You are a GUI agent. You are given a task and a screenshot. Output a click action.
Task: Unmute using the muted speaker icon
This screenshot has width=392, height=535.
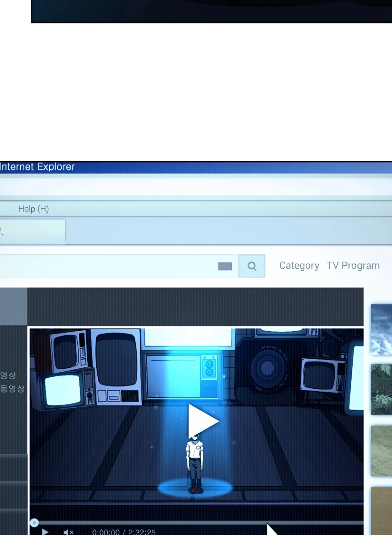coord(68,532)
